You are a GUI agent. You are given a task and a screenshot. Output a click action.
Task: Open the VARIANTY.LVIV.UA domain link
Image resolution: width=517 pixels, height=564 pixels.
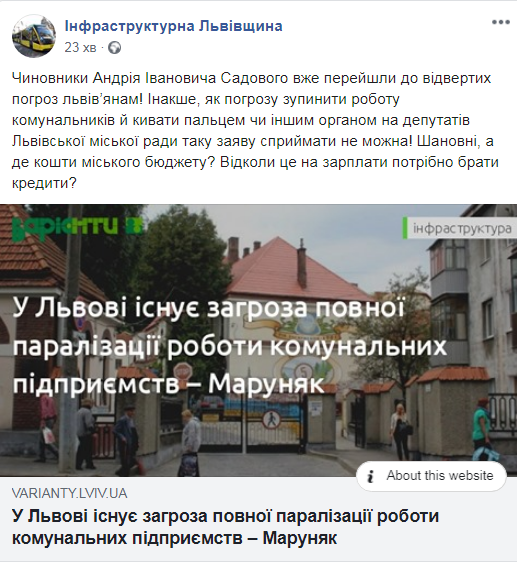tap(69, 493)
